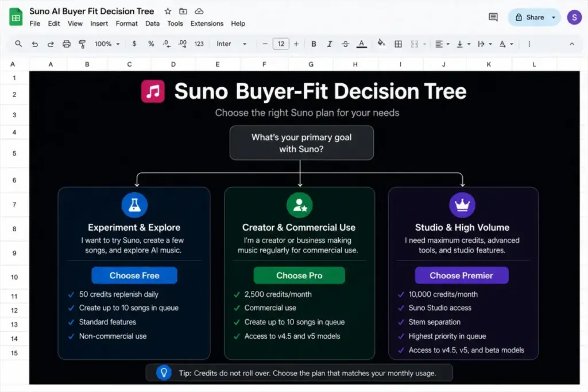Screen dimensions: 588x392
Task: Open the Edit menu
Action: pos(53,24)
